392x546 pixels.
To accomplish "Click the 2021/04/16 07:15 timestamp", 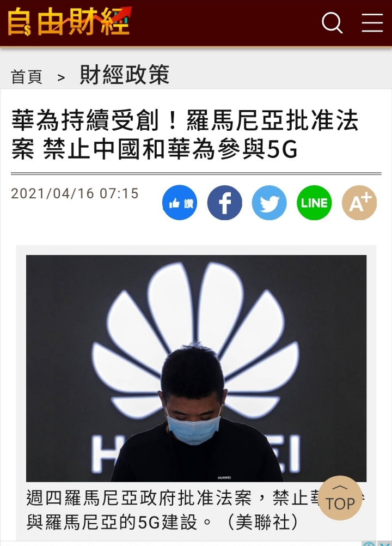I will 75,193.
